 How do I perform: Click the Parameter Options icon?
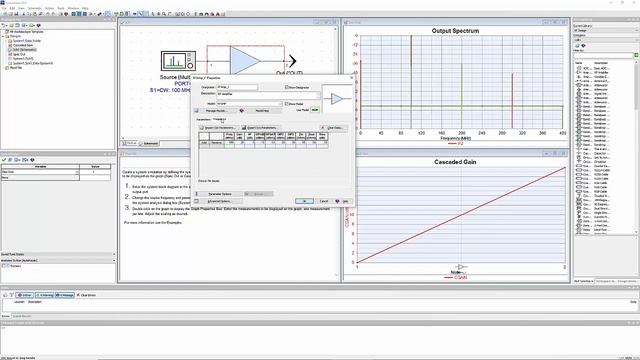pos(197,194)
